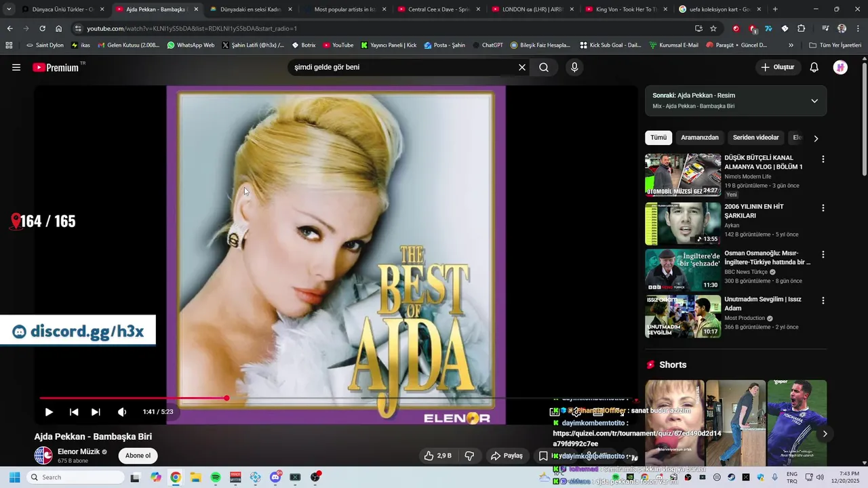The width and height of the screenshot is (868, 488).
Task: Reload the page in Chrome
Action: tap(42, 28)
